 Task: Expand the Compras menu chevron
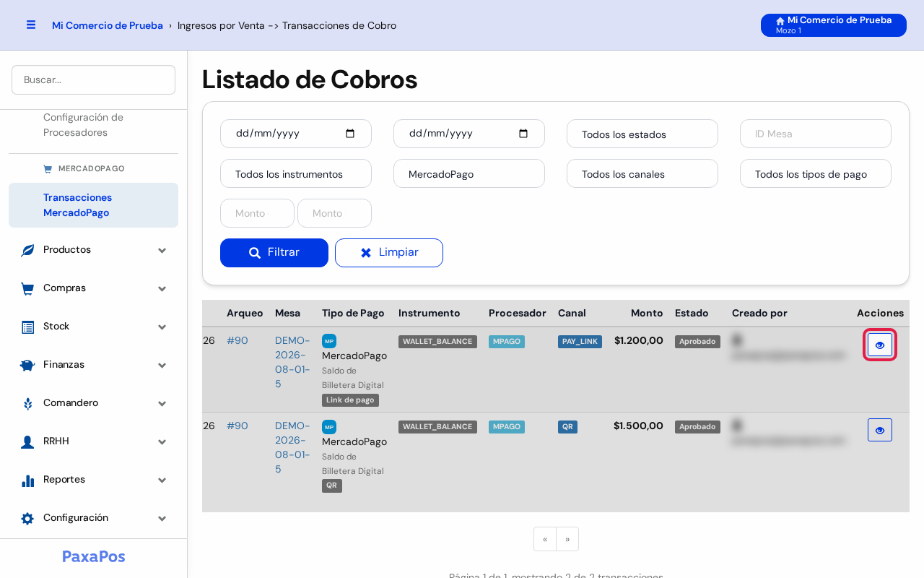pos(162,288)
